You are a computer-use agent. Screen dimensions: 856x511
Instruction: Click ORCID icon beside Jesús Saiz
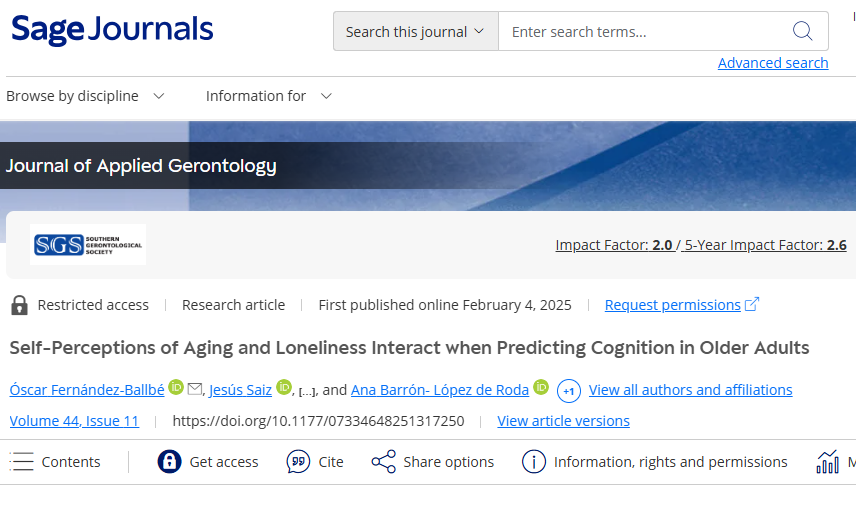283,387
